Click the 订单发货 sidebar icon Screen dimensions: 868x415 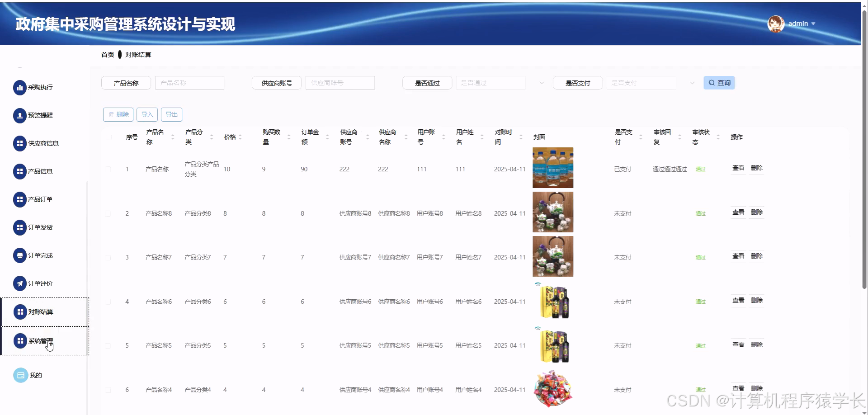[x=19, y=227]
